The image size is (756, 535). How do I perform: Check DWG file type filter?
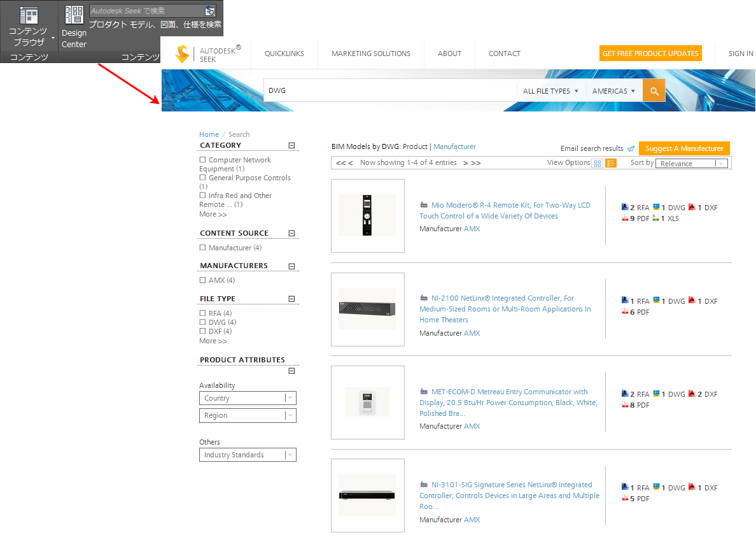pyautogui.click(x=202, y=322)
